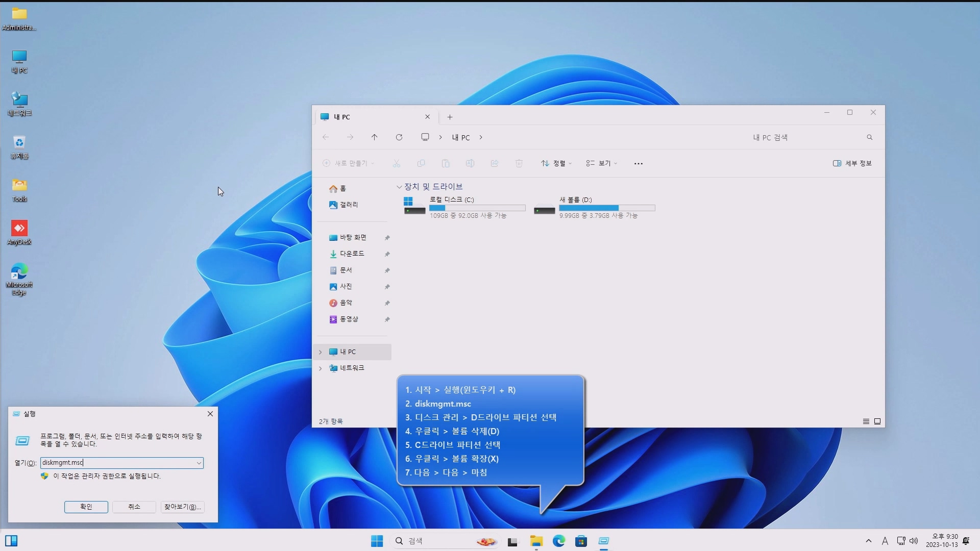This screenshot has width=980, height=551.
Task: Click the Rename toolbar icon
Action: [x=470, y=163]
